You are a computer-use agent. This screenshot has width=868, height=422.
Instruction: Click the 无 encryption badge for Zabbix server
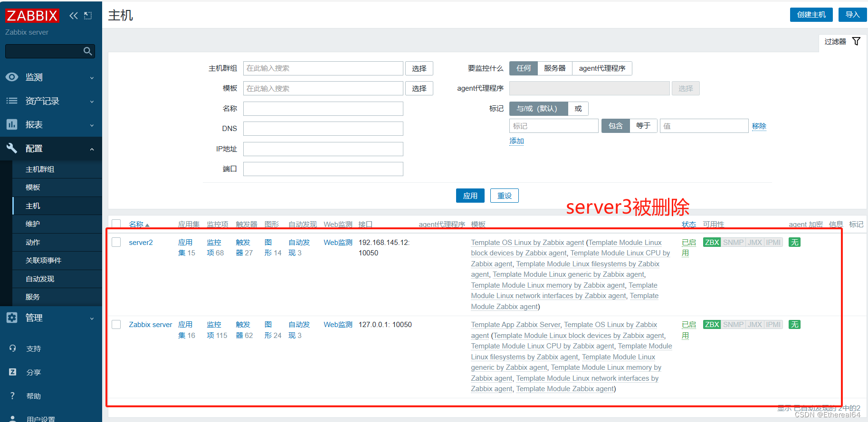coord(794,325)
